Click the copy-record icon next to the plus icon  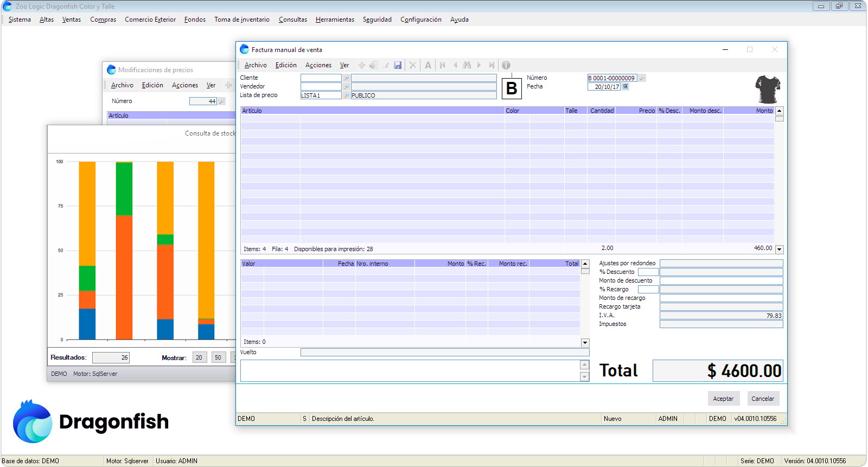click(x=373, y=65)
